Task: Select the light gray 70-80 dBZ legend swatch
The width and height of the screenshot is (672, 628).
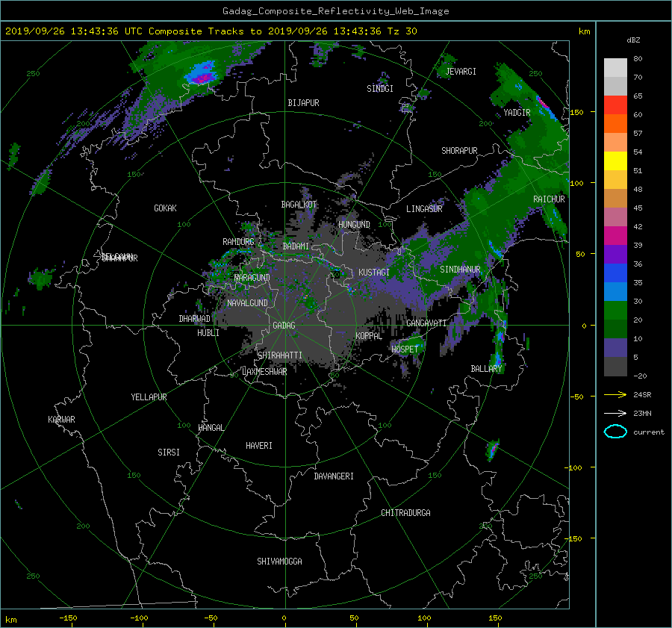Action: tap(615, 68)
